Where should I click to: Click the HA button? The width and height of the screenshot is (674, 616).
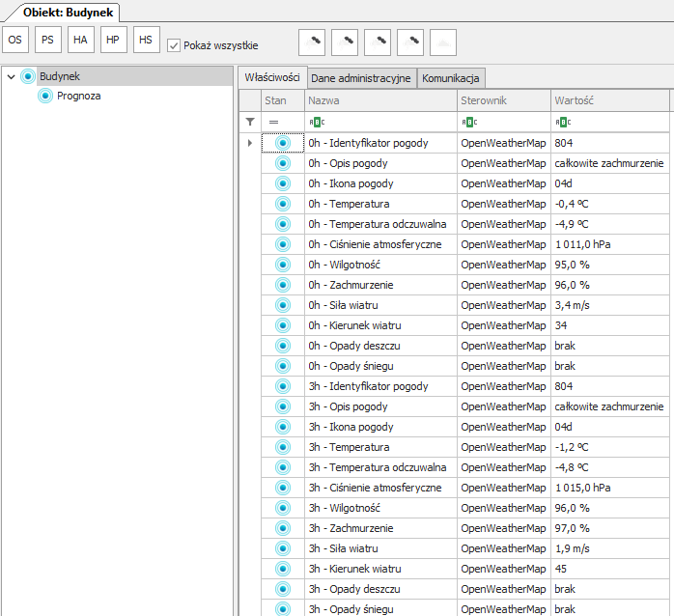80,40
